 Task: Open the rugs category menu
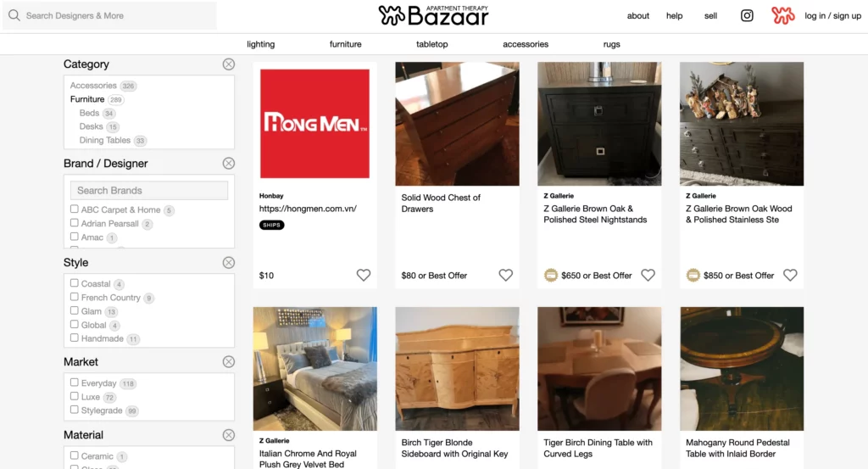pyautogui.click(x=612, y=44)
